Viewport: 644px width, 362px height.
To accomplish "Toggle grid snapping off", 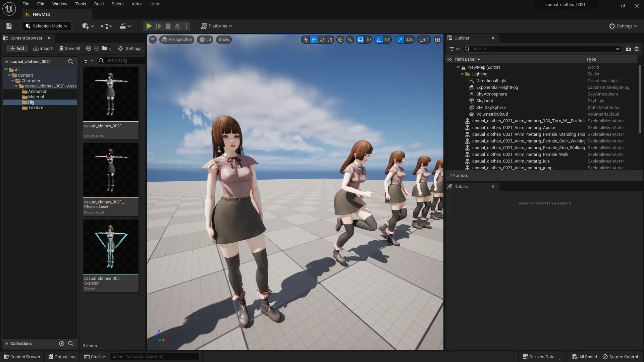I will 361,40.
